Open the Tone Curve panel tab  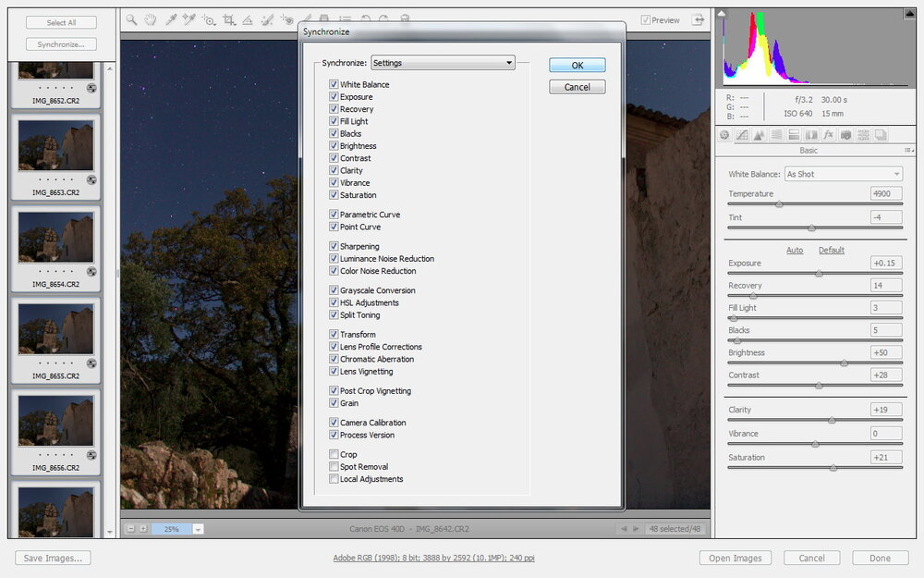click(742, 135)
